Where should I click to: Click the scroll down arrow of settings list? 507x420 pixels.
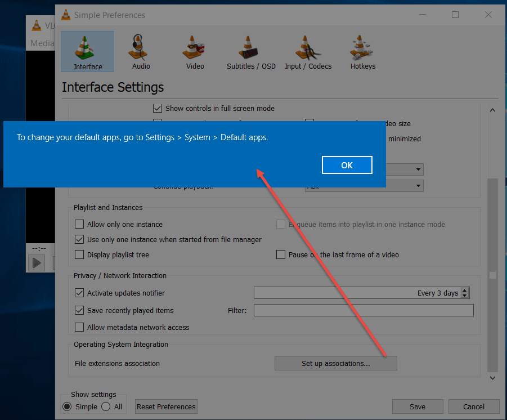(x=492, y=378)
